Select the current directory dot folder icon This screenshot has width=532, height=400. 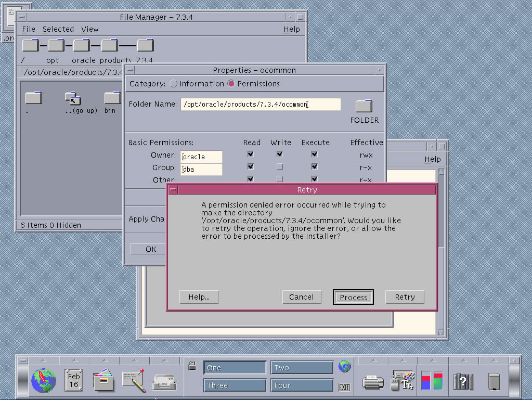[34, 98]
